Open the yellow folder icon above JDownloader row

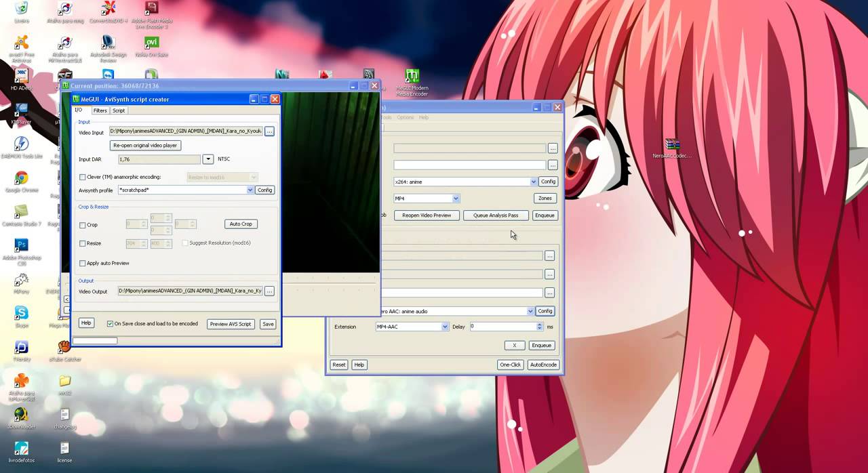coord(64,384)
